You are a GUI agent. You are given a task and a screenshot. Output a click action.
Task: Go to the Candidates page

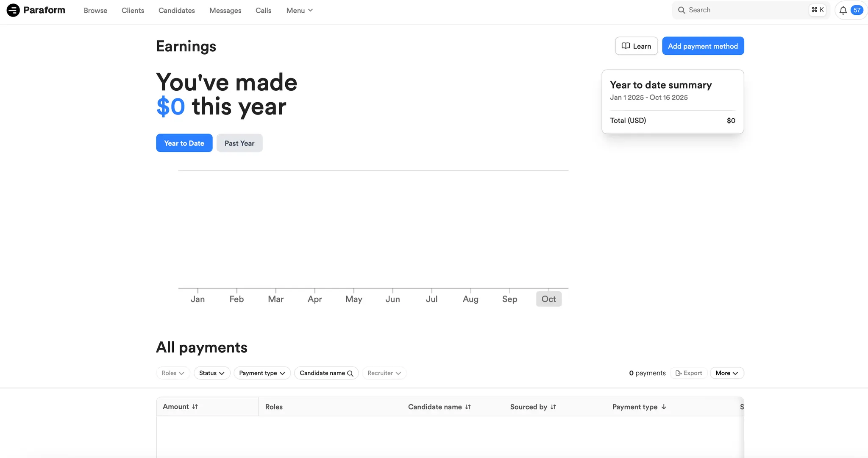(176, 10)
